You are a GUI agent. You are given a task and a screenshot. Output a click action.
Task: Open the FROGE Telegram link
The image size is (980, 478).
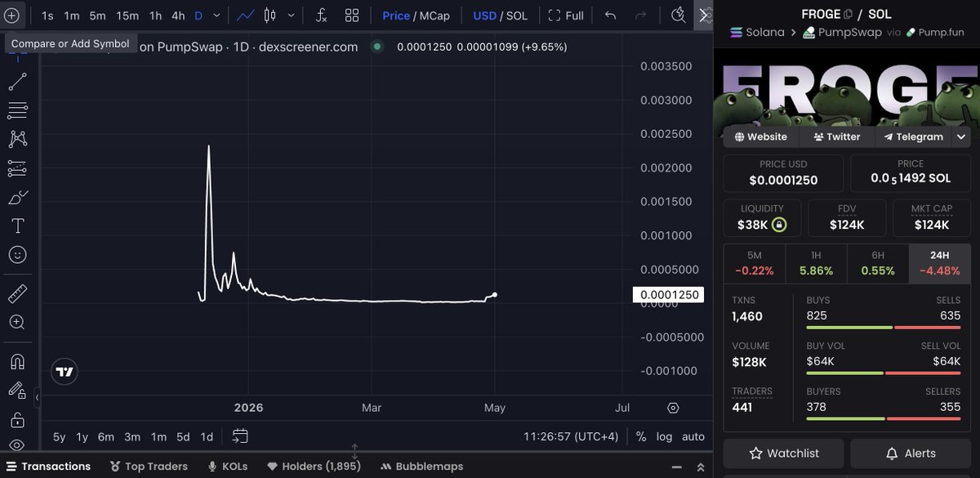point(913,136)
